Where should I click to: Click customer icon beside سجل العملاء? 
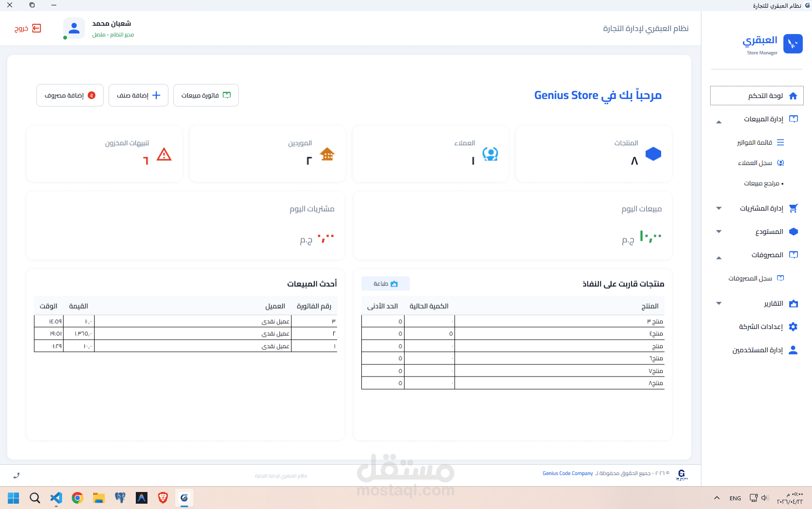(780, 163)
